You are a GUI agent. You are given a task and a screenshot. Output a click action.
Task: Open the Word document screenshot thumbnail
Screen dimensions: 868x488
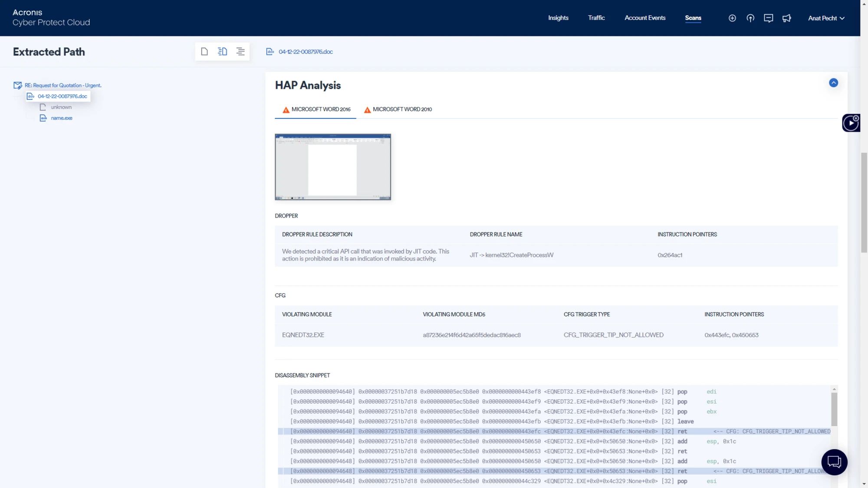tap(333, 167)
